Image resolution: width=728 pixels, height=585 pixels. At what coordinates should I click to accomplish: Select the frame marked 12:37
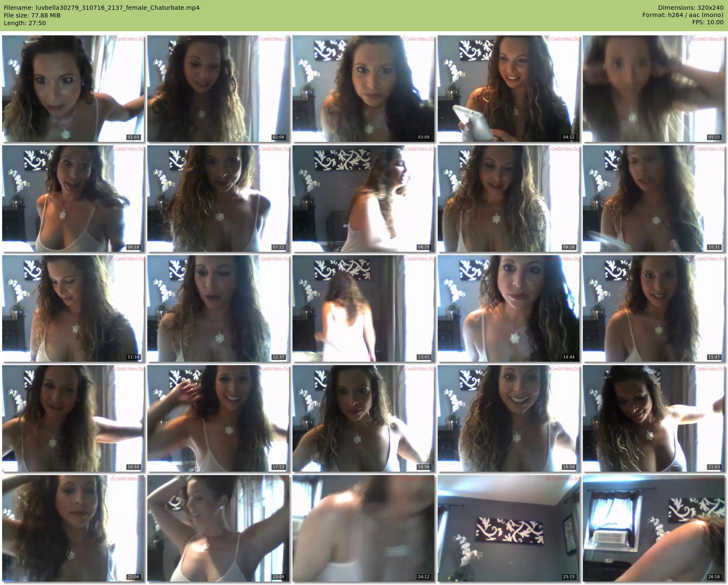point(218,308)
